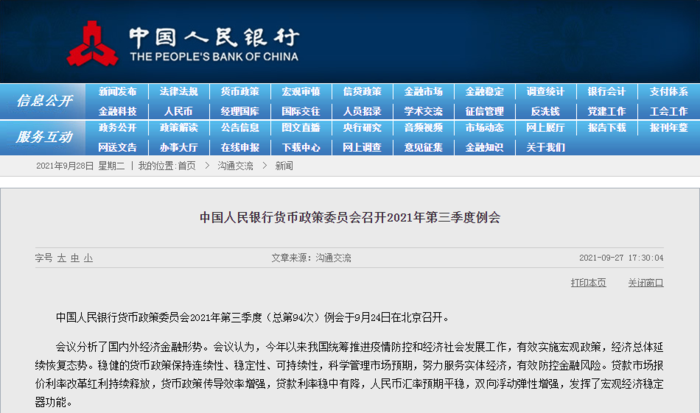This screenshot has height=413, width=700.
Task: Go to 金融科技 page
Action: point(117,111)
